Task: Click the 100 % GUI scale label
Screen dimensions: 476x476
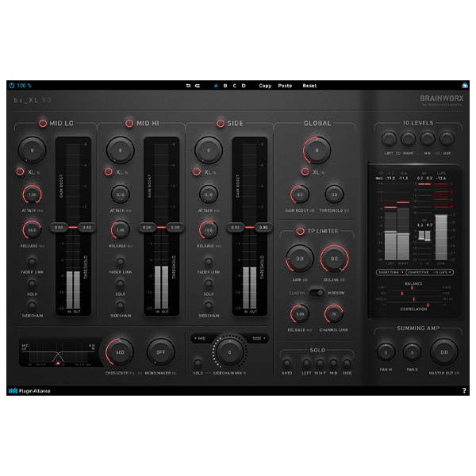Action: click(24, 86)
